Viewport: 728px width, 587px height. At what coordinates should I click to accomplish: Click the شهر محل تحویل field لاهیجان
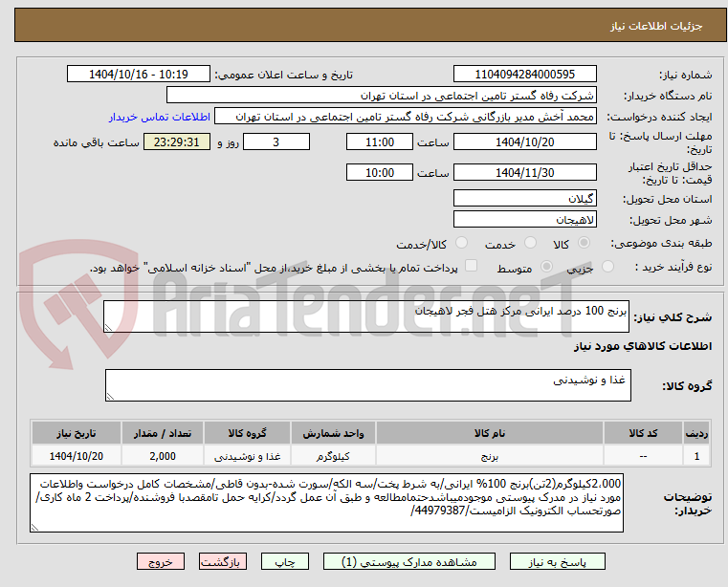coord(524,219)
